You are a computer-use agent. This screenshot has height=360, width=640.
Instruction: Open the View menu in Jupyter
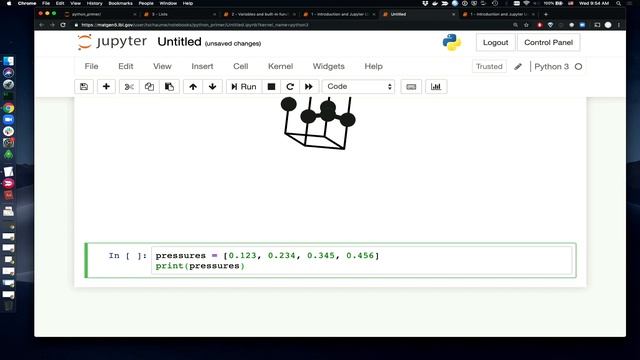[x=162, y=66]
